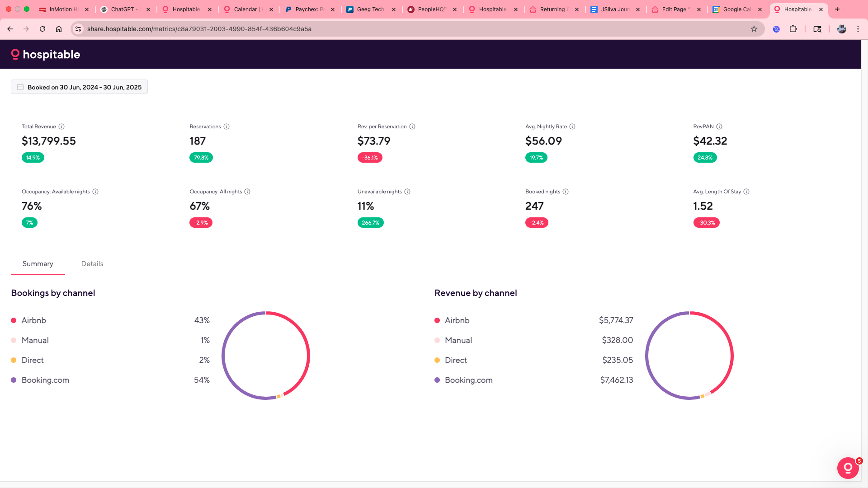The width and height of the screenshot is (868, 488).
Task: Click the Hospitable logo in header
Action: 46,55
